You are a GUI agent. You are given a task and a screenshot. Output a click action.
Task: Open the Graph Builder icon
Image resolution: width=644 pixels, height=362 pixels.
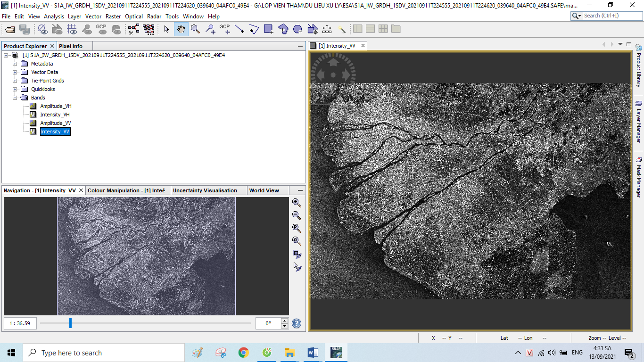[133, 29]
